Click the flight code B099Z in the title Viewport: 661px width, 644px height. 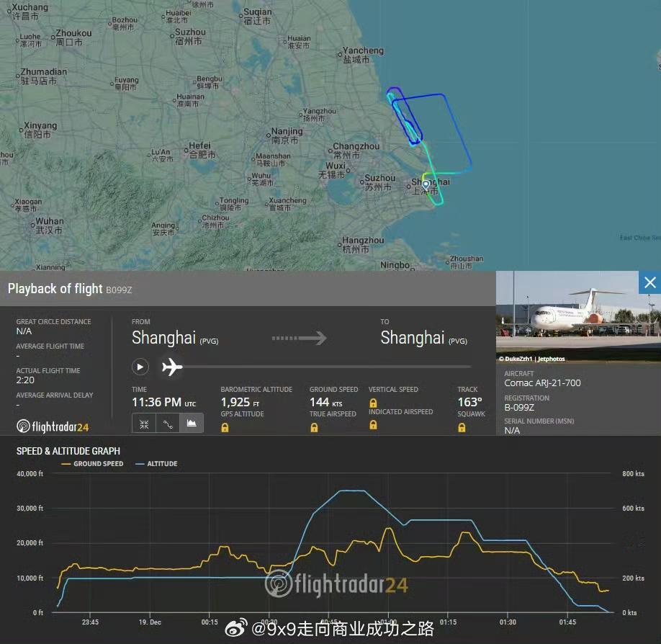[119, 290]
